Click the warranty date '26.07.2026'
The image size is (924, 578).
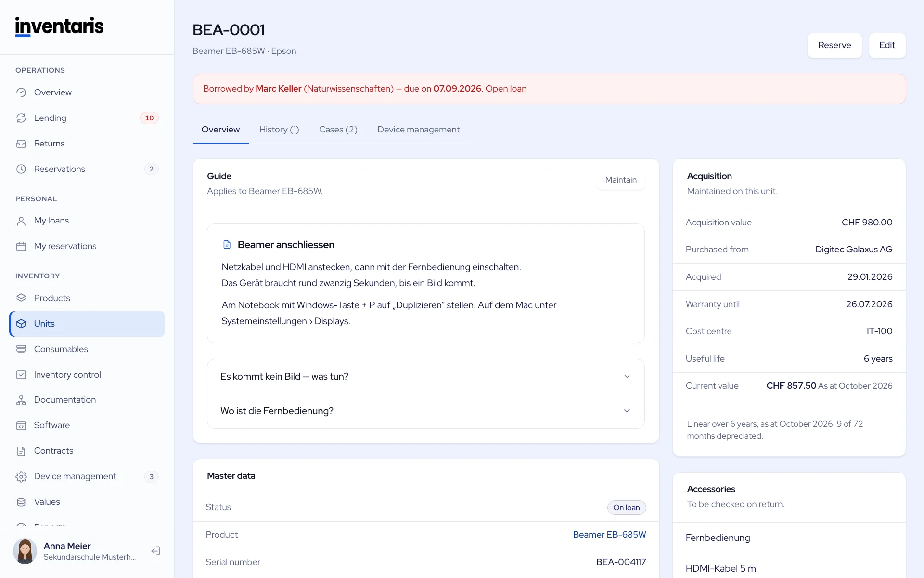869,304
